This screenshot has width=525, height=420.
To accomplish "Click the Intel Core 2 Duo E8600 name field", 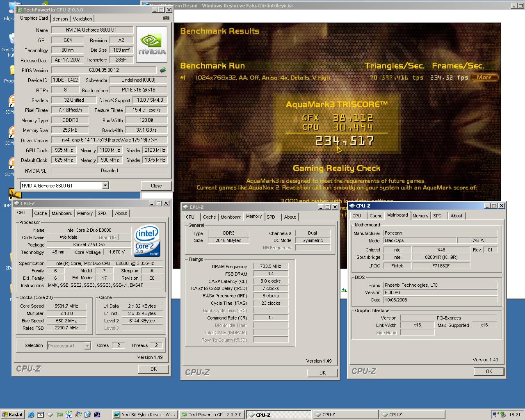I will (89, 230).
